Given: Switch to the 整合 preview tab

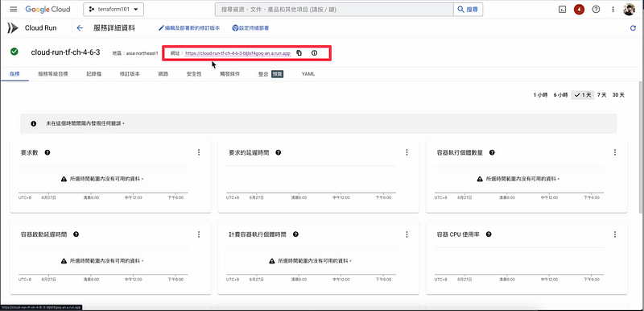Looking at the screenshot, I should click(x=271, y=74).
